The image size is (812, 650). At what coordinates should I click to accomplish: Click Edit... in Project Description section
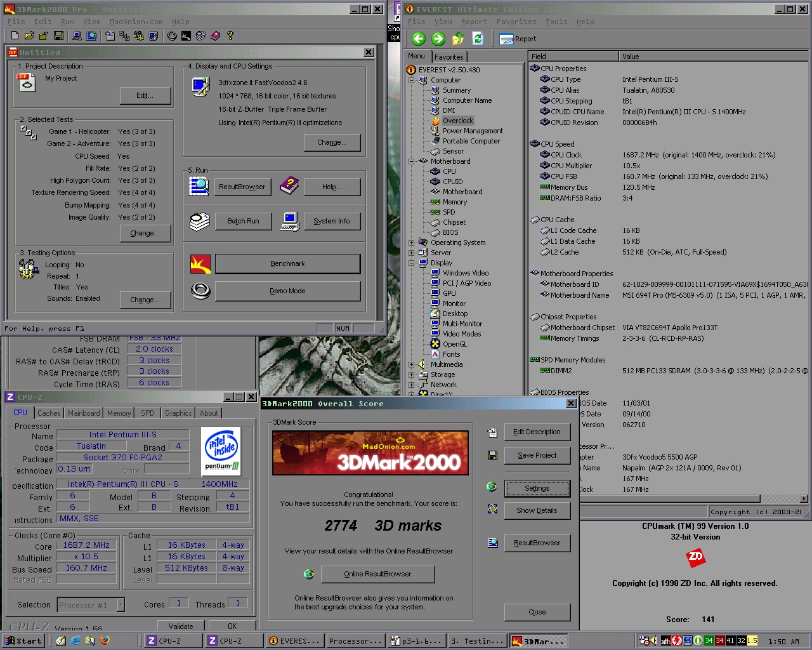(x=145, y=95)
